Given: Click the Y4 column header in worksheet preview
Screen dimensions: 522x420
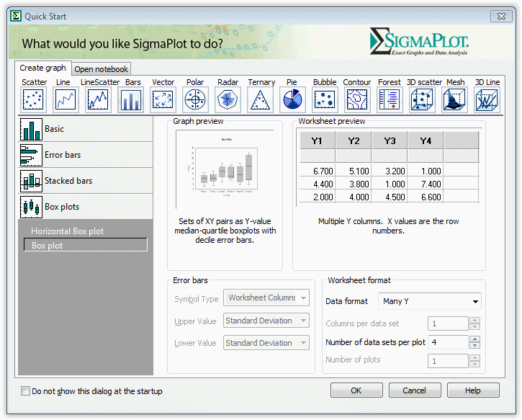Looking at the screenshot, I should (x=426, y=140).
